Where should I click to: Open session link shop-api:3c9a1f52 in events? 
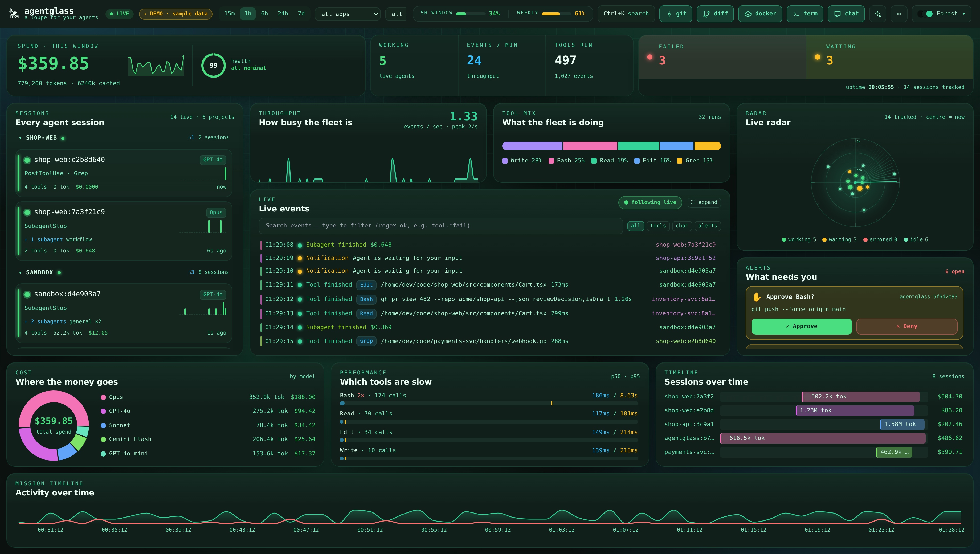coord(685,258)
